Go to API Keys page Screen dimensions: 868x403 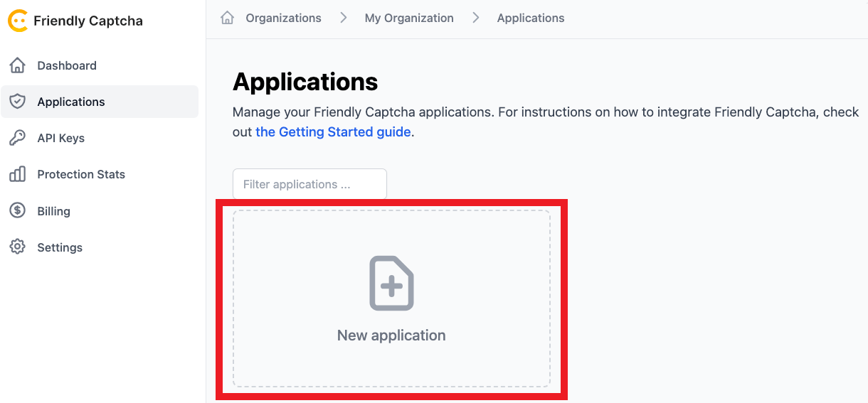pos(100,138)
